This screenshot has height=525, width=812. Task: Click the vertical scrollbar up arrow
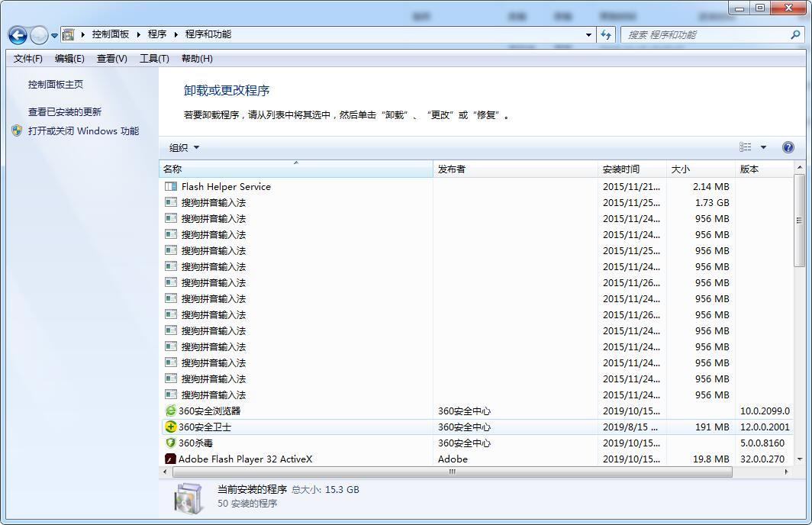click(800, 167)
